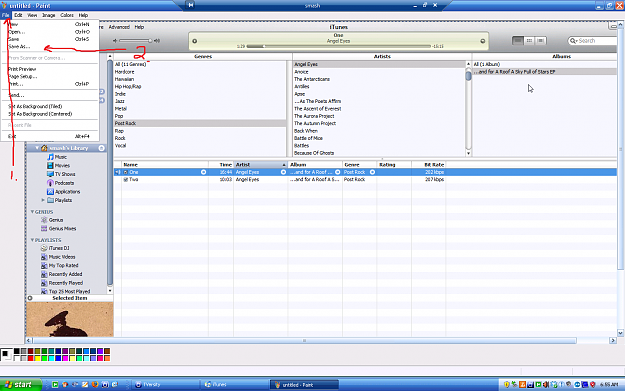Open the Top 25 Most Played playlist

pos(66,291)
